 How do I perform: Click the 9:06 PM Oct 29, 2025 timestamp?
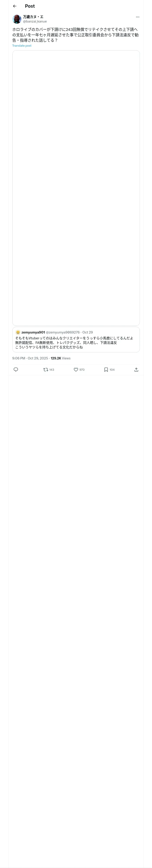pyautogui.click(x=30, y=358)
